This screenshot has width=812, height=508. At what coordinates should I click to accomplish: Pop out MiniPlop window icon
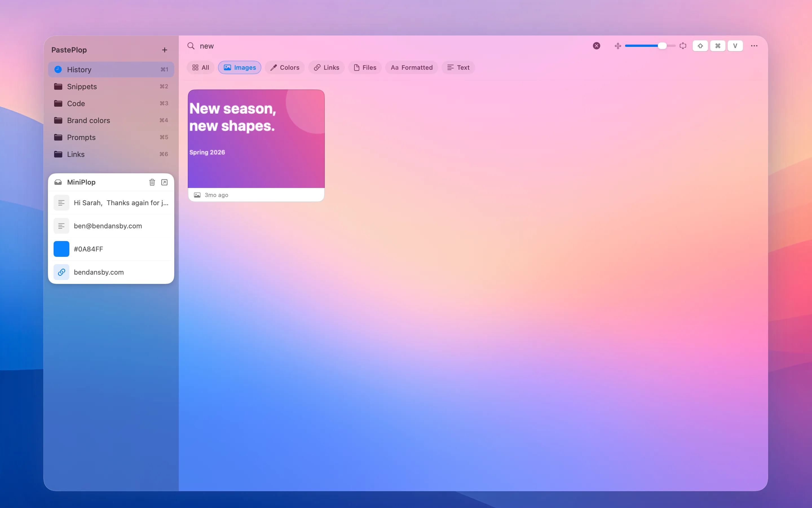[x=164, y=182]
